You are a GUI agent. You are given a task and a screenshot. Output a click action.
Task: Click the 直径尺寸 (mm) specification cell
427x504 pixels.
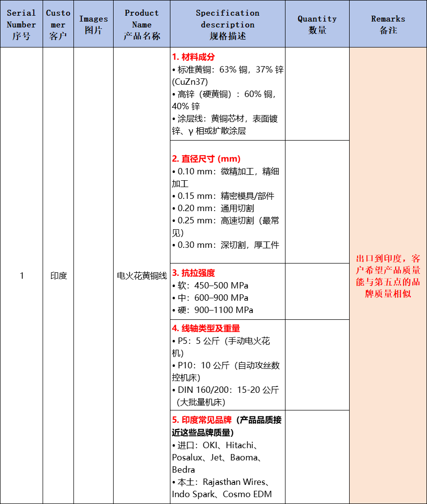pyautogui.click(x=228, y=202)
